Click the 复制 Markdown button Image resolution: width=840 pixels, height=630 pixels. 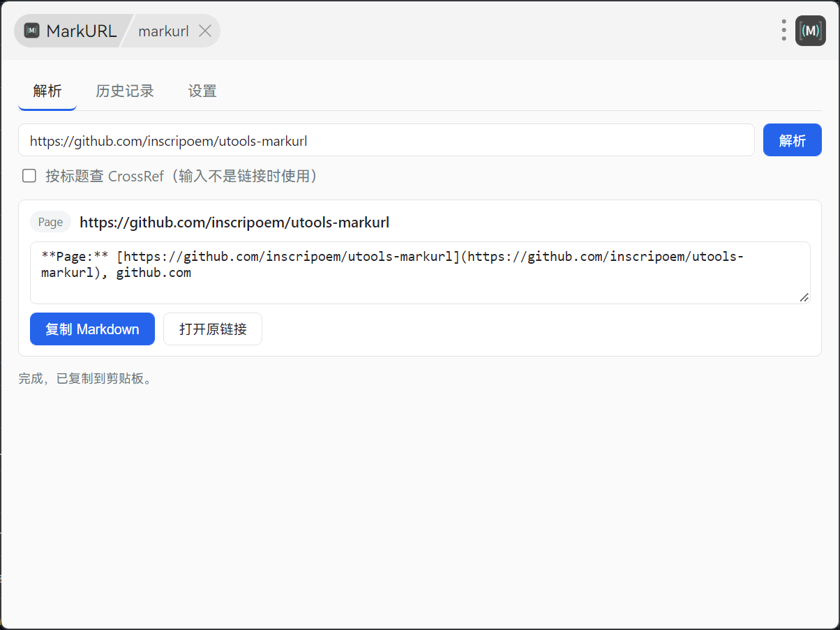pyautogui.click(x=92, y=329)
